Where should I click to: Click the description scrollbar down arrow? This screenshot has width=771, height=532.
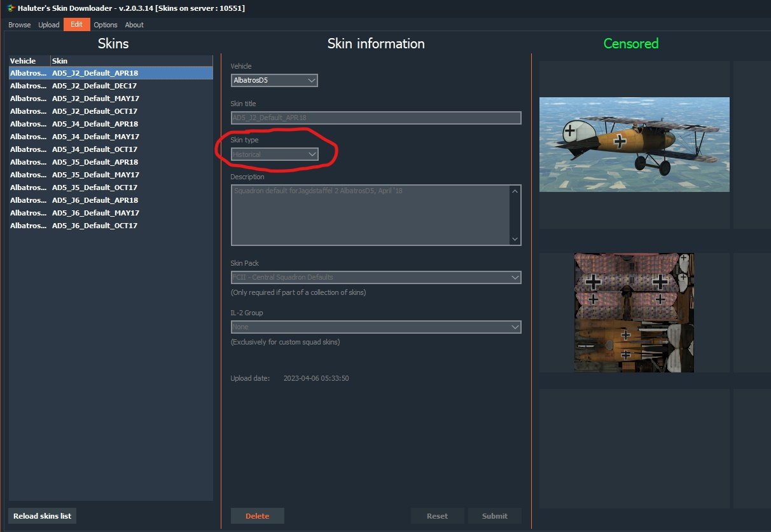(515, 239)
